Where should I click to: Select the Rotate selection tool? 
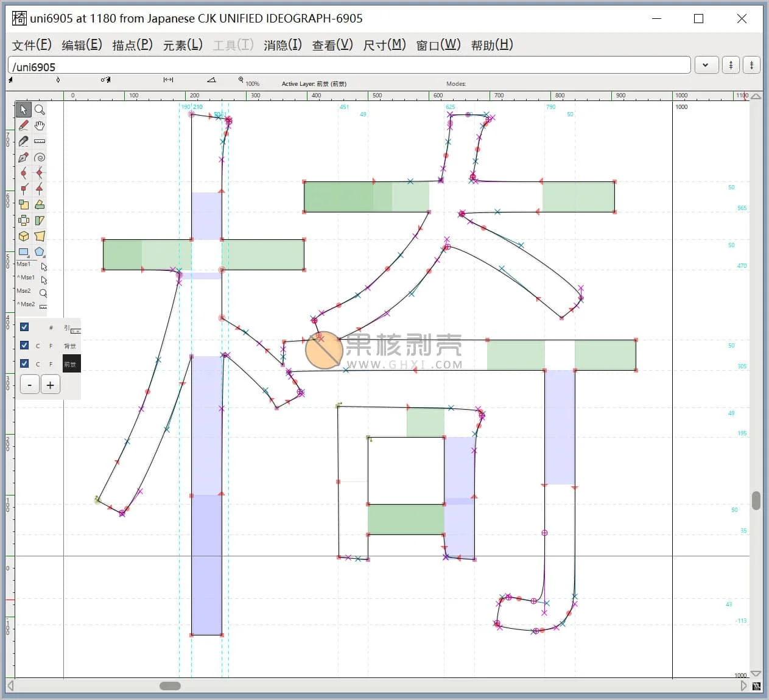(x=40, y=205)
